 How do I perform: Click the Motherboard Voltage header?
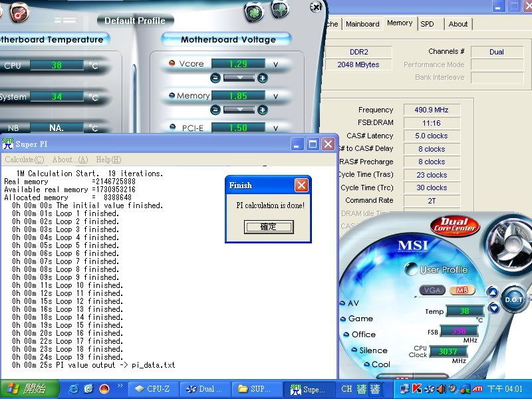pyautogui.click(x=228, y=40)
